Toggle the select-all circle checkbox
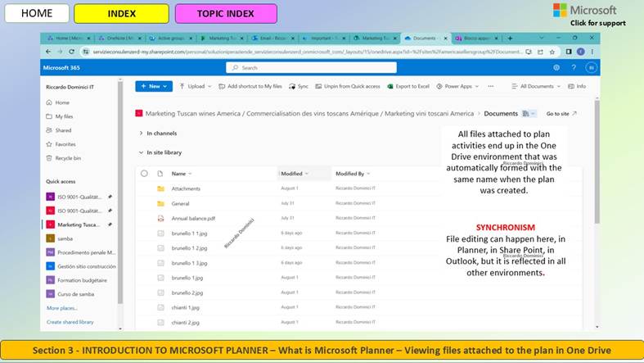Image resolution: width=644 pixels, height=363 pixels. [x=144, y=174]
